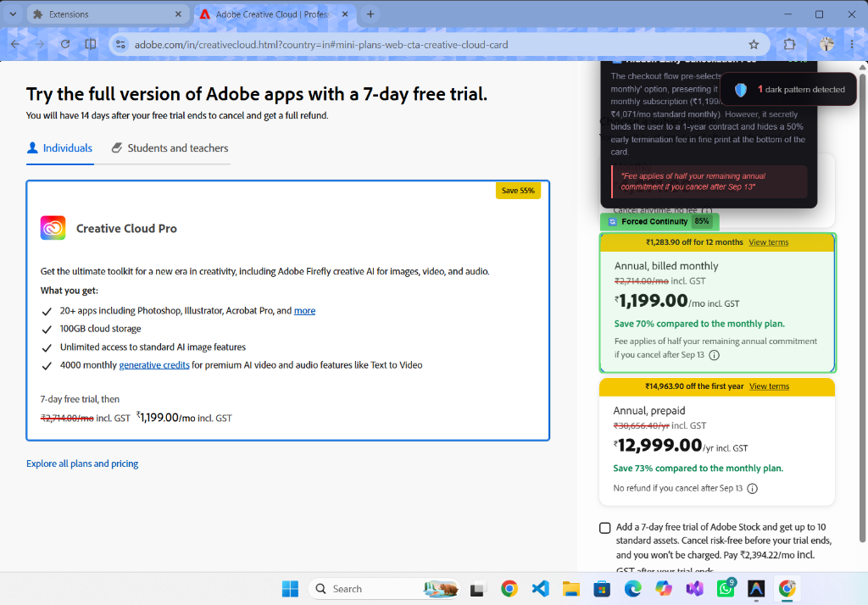Select the Individuals tab
Screen dimensions: 868x605
60,148
